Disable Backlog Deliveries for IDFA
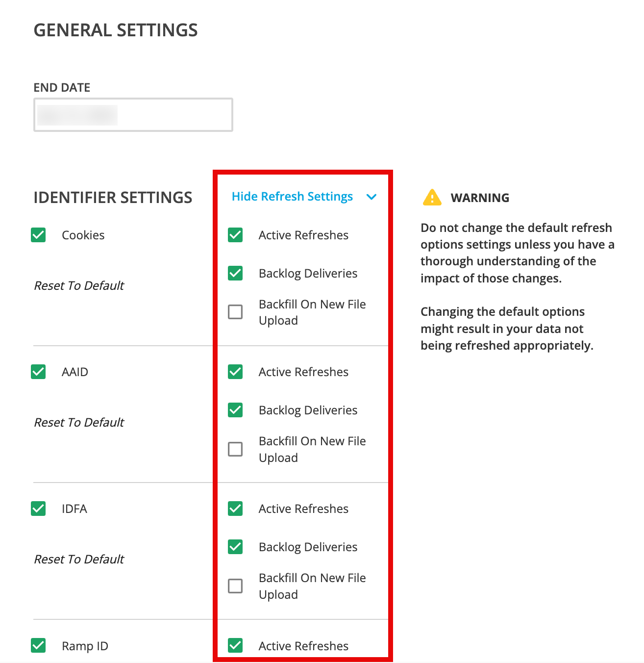644x663 pixels. [235, 547]
